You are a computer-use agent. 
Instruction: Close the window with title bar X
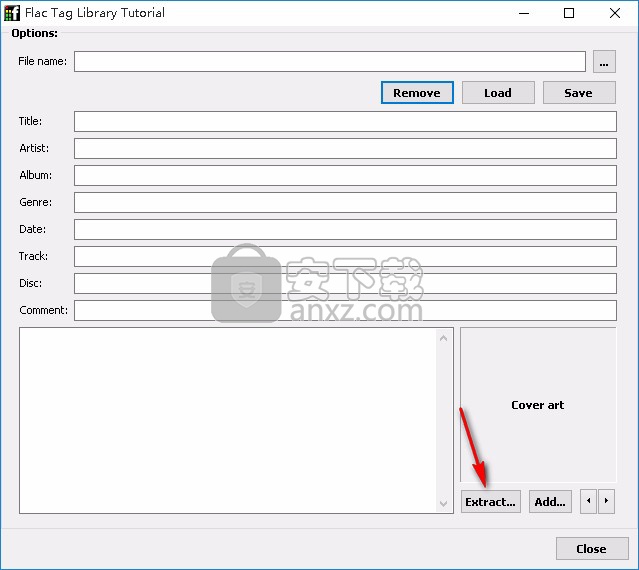point(615,13)
